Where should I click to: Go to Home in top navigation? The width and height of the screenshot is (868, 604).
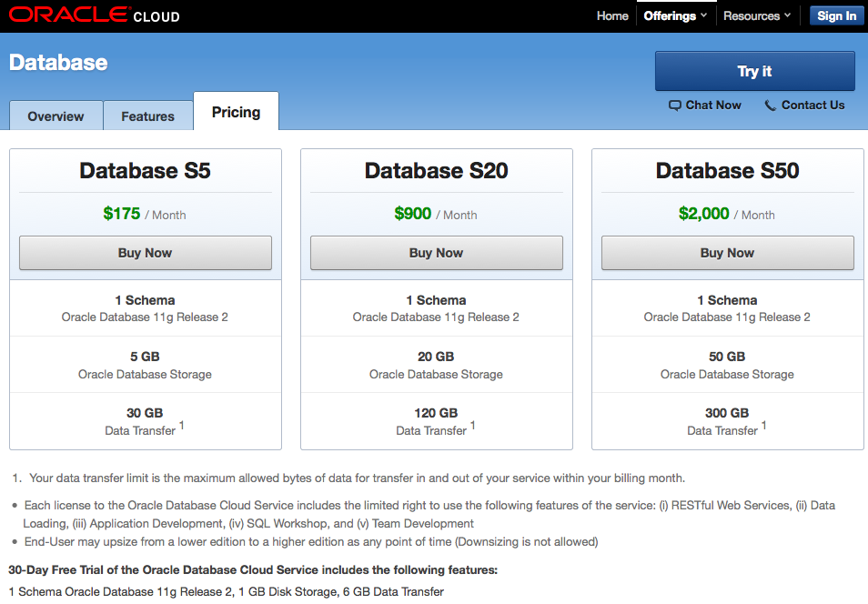[612, 16]
